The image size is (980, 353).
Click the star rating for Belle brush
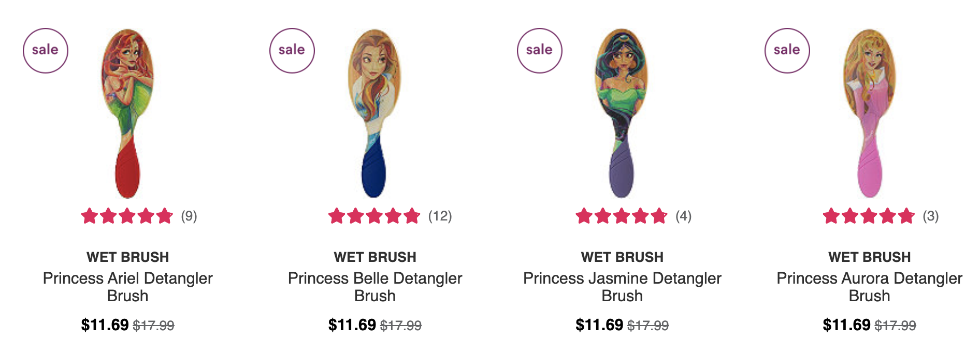[374, 216]
